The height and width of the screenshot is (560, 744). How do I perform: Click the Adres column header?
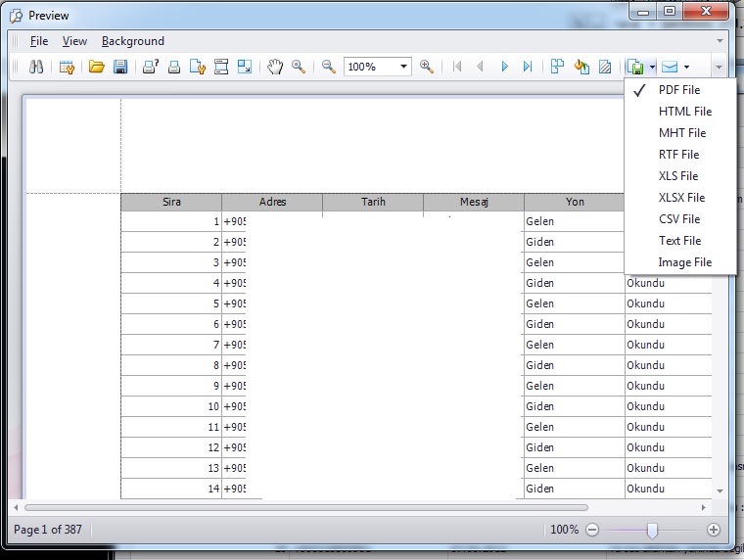[x=272, y=203]
